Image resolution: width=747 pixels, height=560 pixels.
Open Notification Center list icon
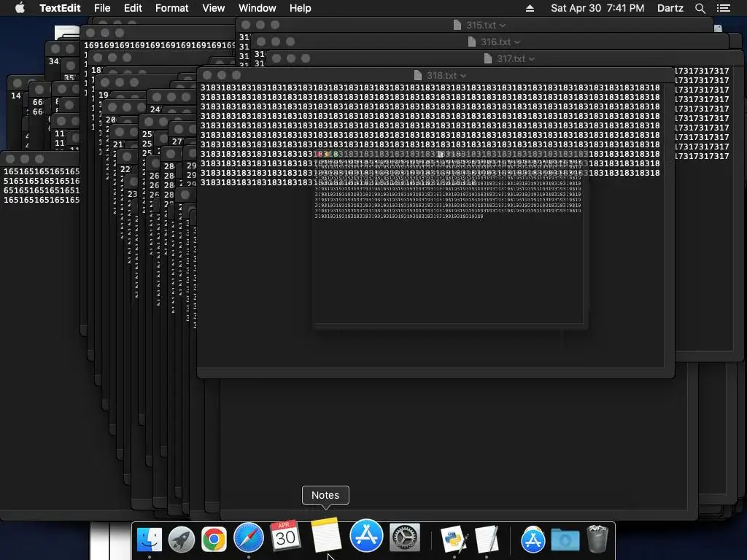click(724, 8)
